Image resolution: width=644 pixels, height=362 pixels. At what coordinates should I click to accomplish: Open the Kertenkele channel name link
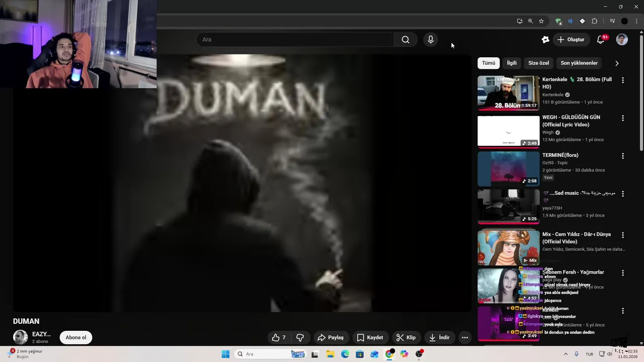pyautogui.click(x=552, y=95)
